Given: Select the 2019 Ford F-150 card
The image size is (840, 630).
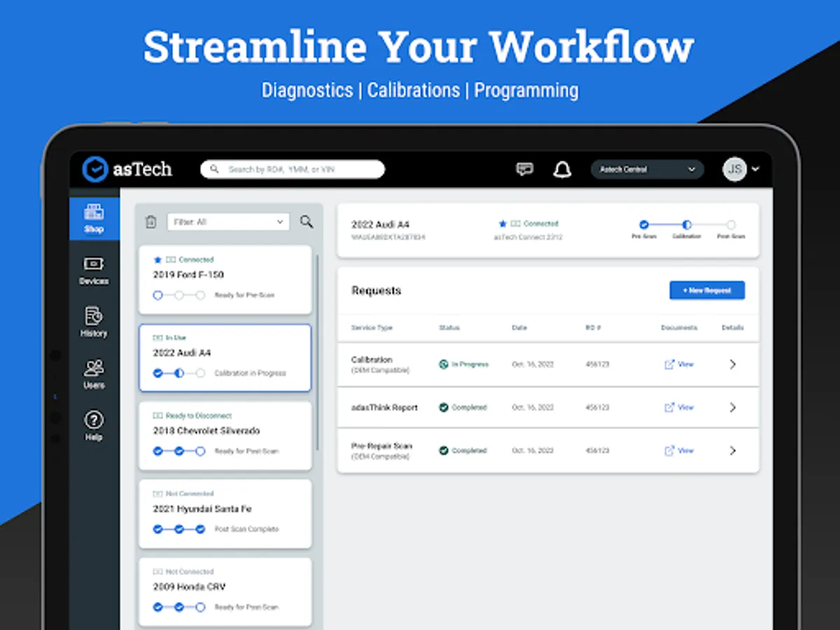Looking at the screenshot, I should [225, 280].
